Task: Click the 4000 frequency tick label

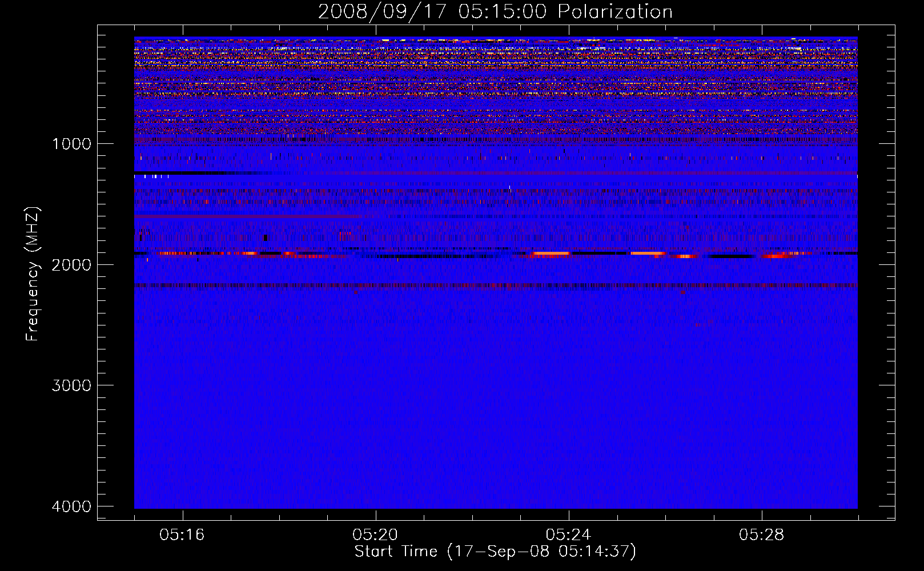Action: pos(71,506)
